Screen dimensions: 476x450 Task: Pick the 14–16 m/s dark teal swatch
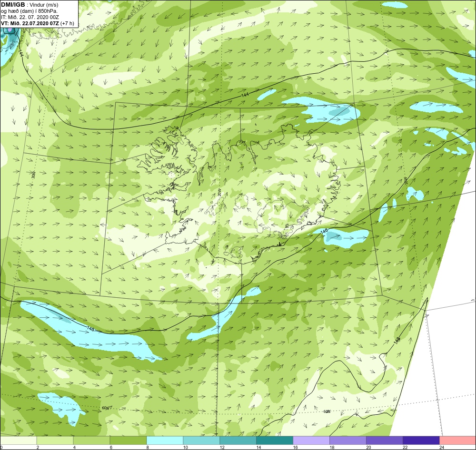coord(275,440)
